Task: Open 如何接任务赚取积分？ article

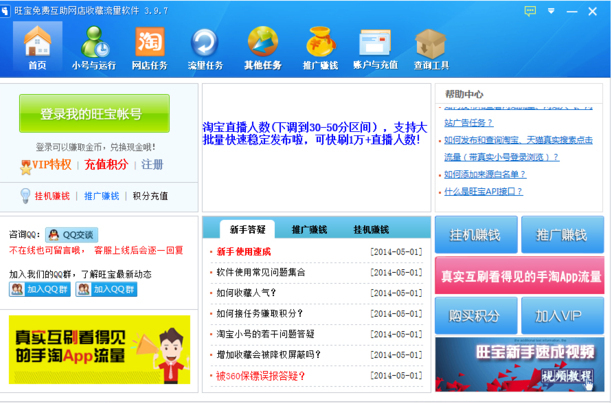Action: (260, 314)
